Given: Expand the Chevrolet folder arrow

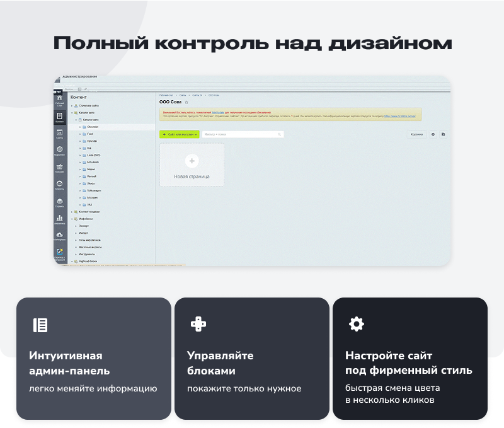Looking at the screenshot, I should [81, 127].
